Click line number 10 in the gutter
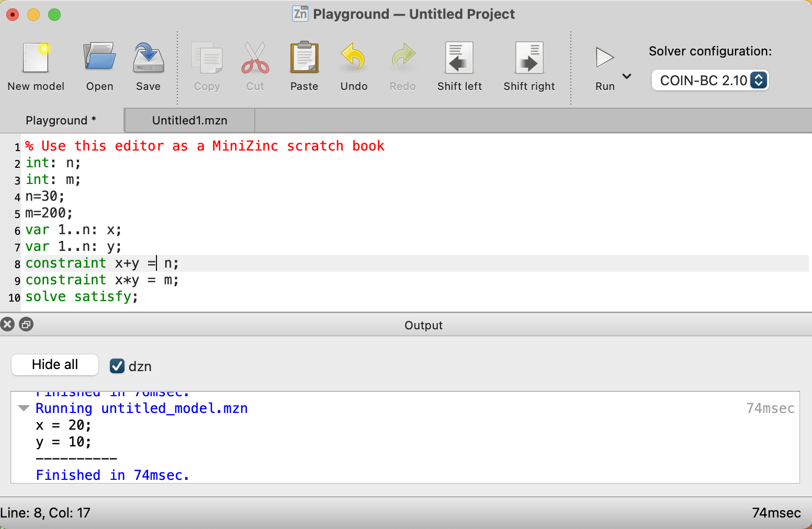The height and width of the screenshot is (529, 812). [14, 298]
